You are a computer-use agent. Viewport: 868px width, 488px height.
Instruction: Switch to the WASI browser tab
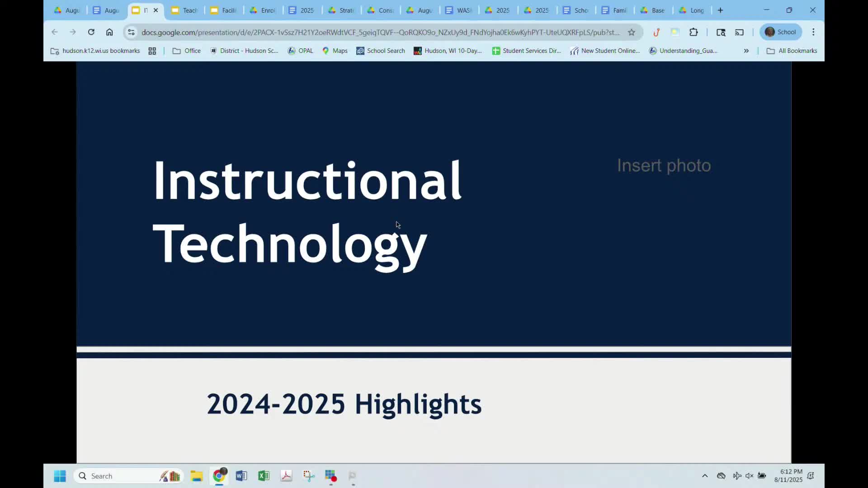click(x=459, y=10)
